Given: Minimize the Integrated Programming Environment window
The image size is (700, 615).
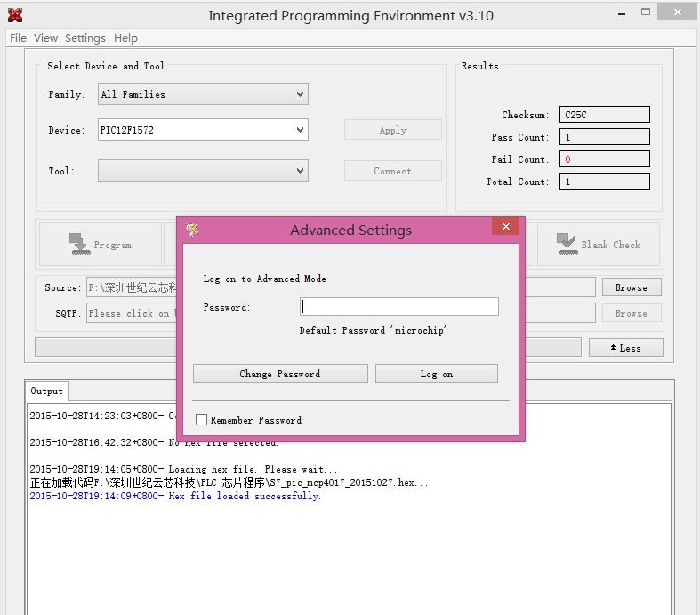Looking at the screenshot, I should point(621,13).
